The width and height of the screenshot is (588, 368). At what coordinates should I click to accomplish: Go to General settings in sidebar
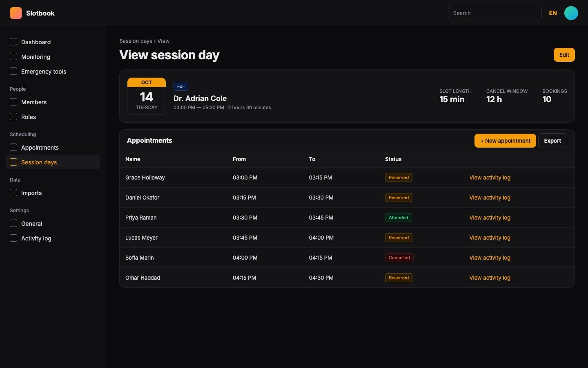click(x=53, y=223)
